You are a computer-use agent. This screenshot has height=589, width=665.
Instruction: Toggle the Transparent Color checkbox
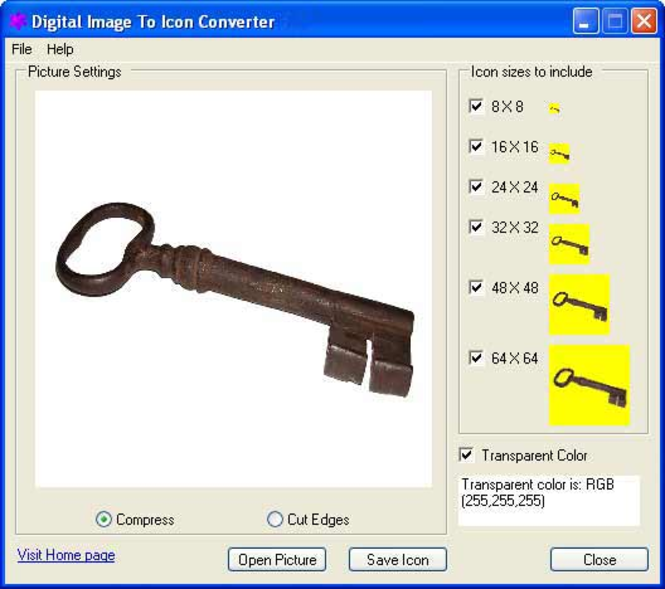[466, 455]
